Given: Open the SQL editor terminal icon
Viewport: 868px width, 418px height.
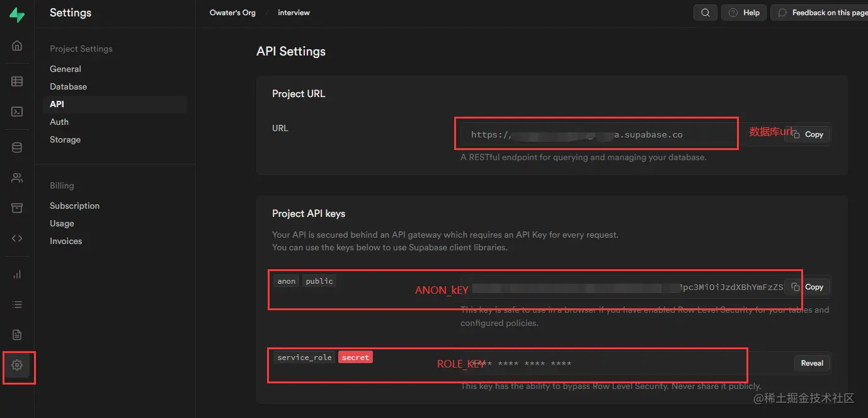Looking at the screenshot, I should 17,112.
